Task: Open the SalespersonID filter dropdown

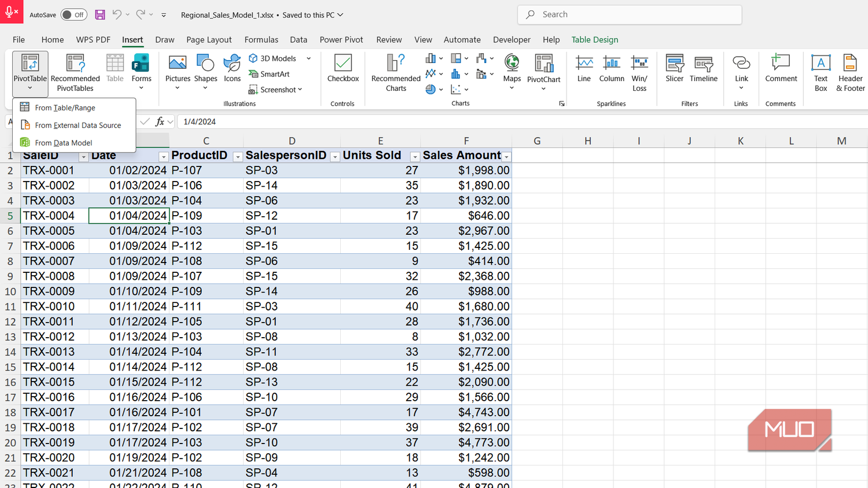Action: point(334,157)
